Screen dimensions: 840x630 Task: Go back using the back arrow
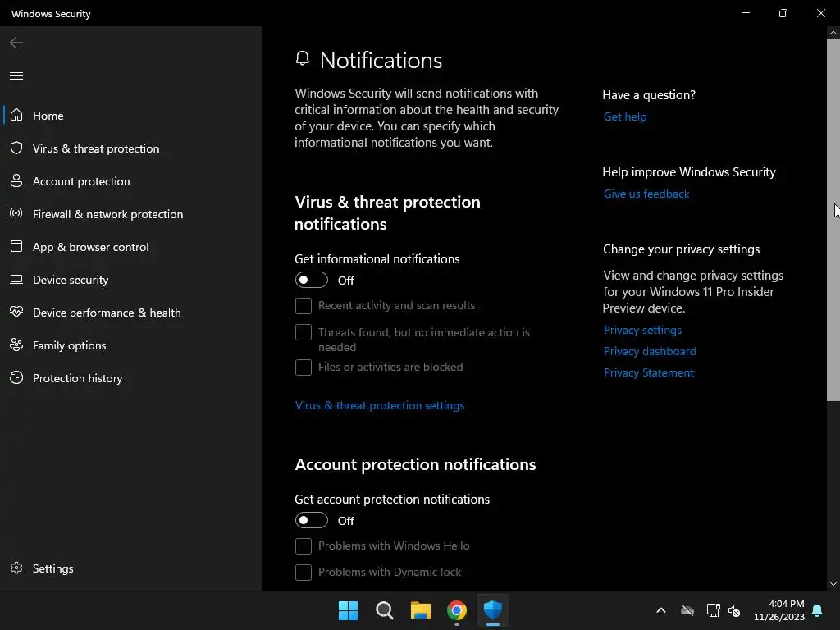(16, 43)
